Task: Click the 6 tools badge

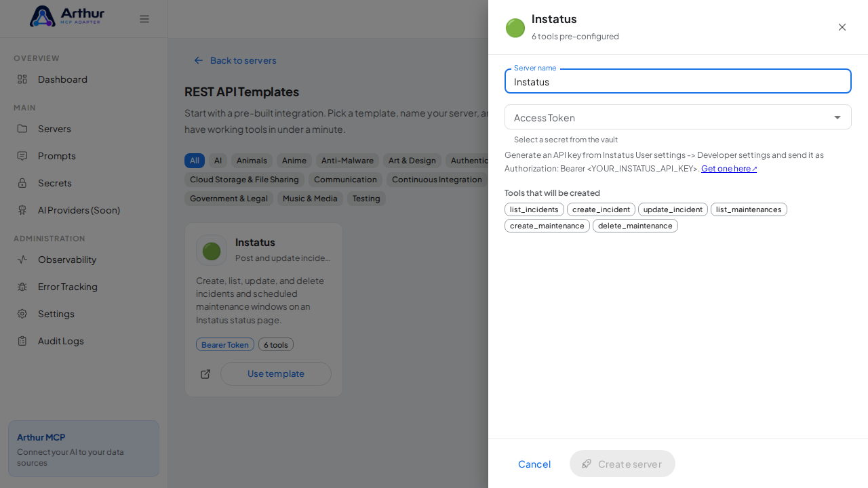Action: pyautogui.click(x=276, y=344)
